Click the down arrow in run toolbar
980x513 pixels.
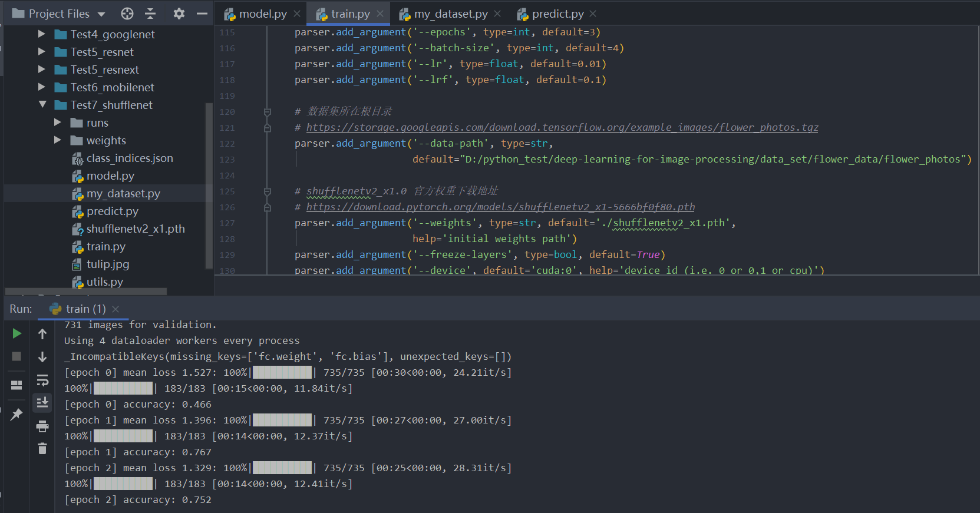pos(42,357)
